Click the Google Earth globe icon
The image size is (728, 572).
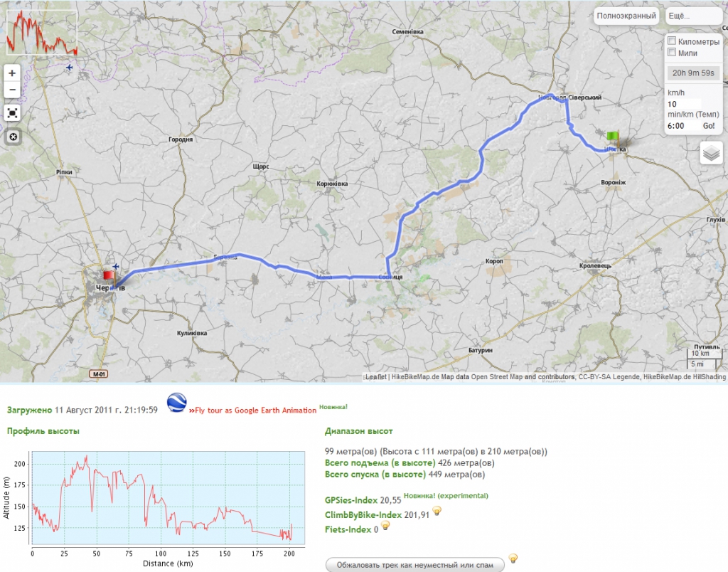176,403
